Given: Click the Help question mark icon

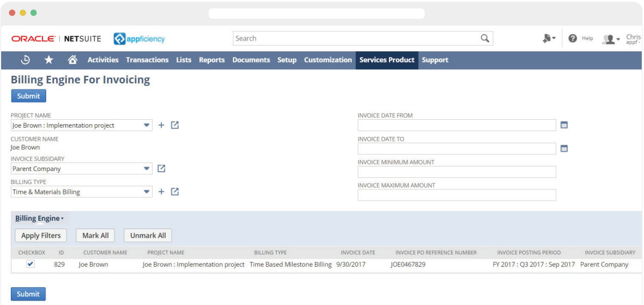Looking at the screenshot, I should [573, 38].
